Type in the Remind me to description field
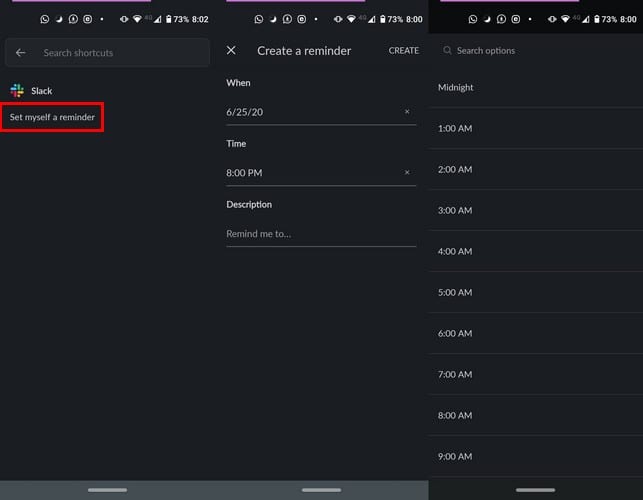The width and height of the screenshot is (643, 500). click(x=320, y=234)
